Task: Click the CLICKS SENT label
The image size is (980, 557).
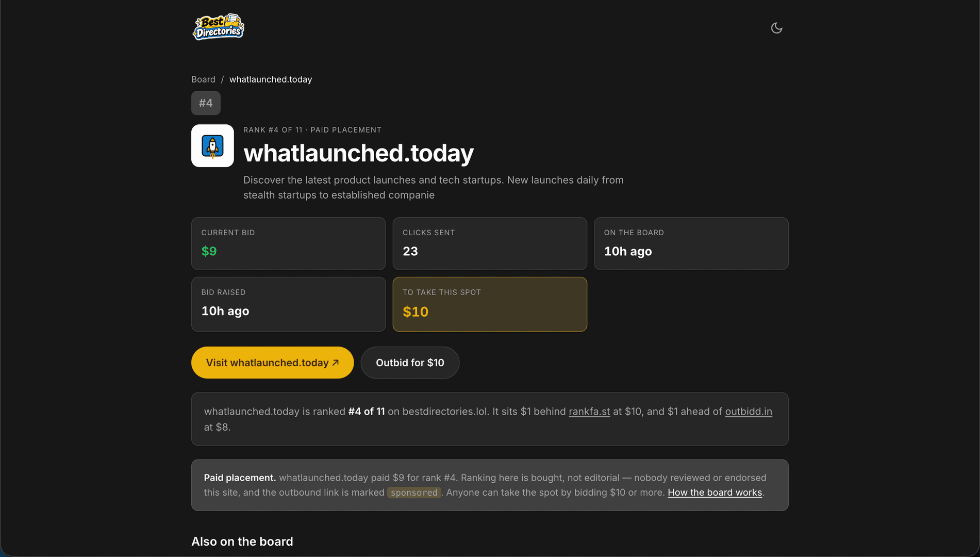Action: (x=429, y=233)
